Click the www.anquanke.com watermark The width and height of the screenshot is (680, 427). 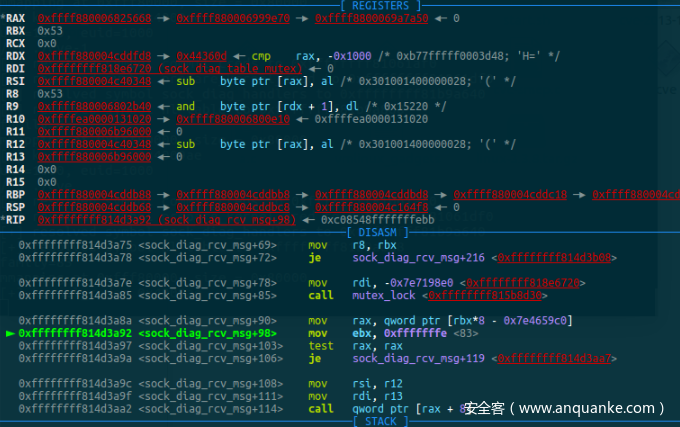tap(564, 408)
